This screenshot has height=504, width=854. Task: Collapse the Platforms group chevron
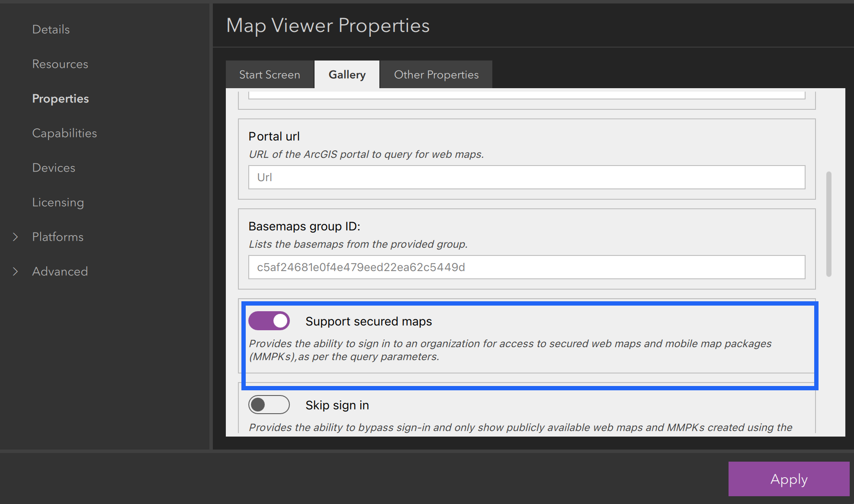[16, 236]
